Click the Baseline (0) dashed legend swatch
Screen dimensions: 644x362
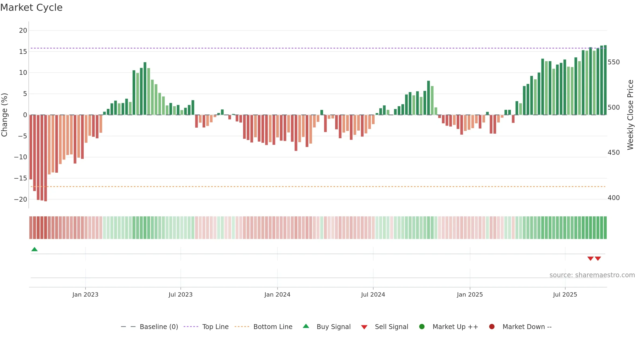point(128,327)
